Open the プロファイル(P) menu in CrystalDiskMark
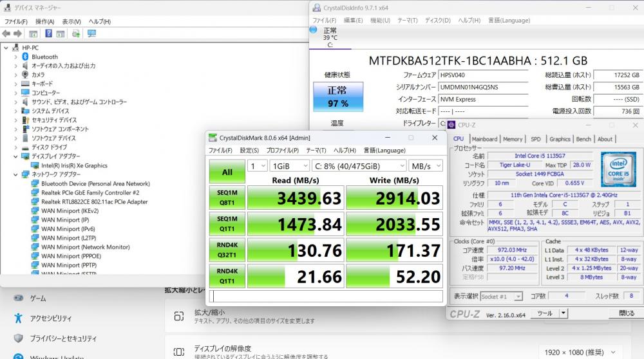Image resolution: width=644 pixels, height=359 pixels. [x=282, y=151]
